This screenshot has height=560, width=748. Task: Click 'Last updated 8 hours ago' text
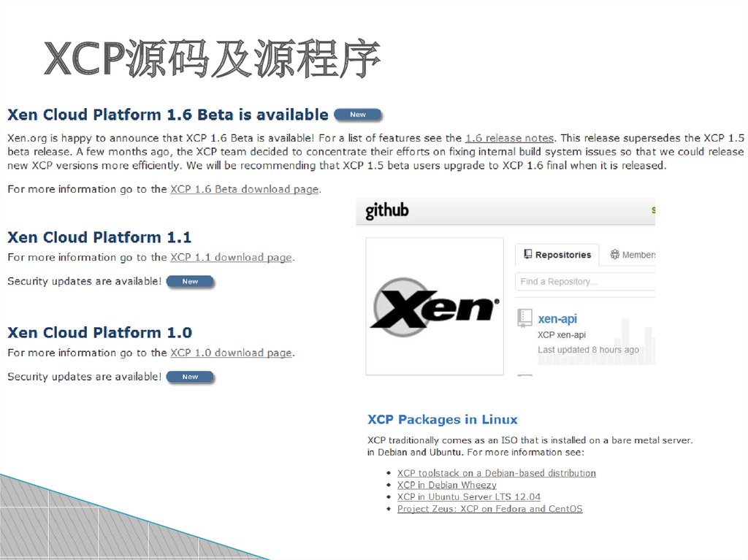coord(588,350)
